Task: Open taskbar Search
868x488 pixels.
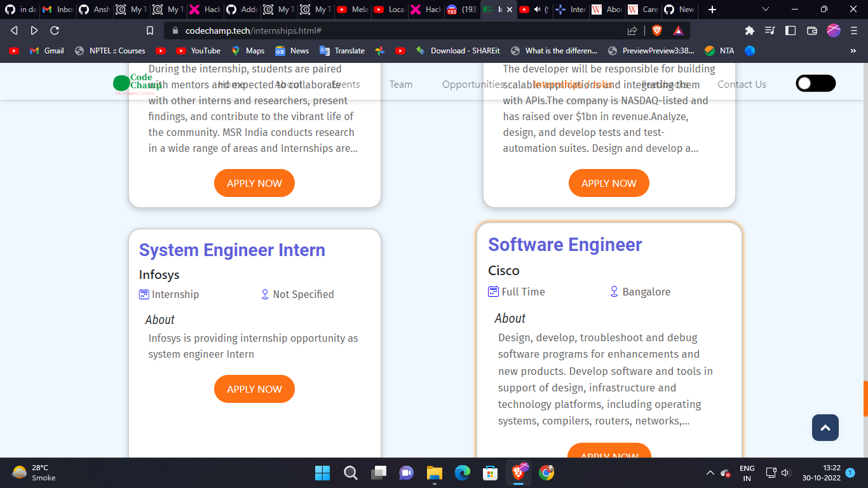Action: [350, 473]
